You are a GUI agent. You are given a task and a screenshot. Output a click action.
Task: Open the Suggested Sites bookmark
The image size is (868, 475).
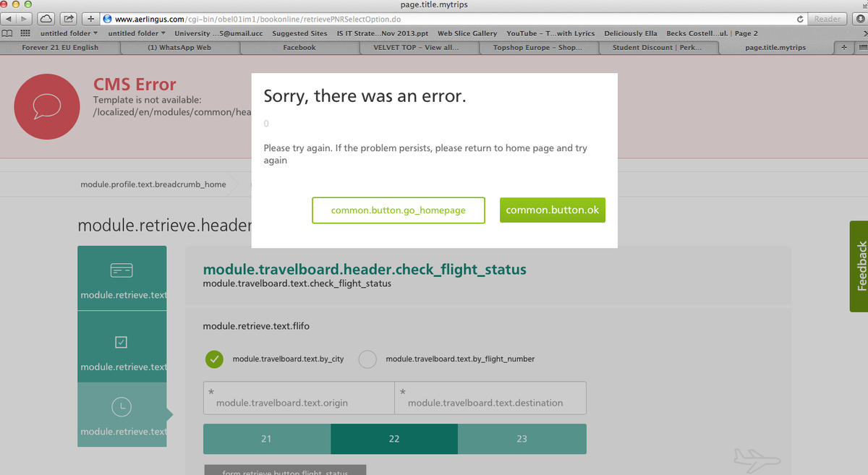coord(299,33)
